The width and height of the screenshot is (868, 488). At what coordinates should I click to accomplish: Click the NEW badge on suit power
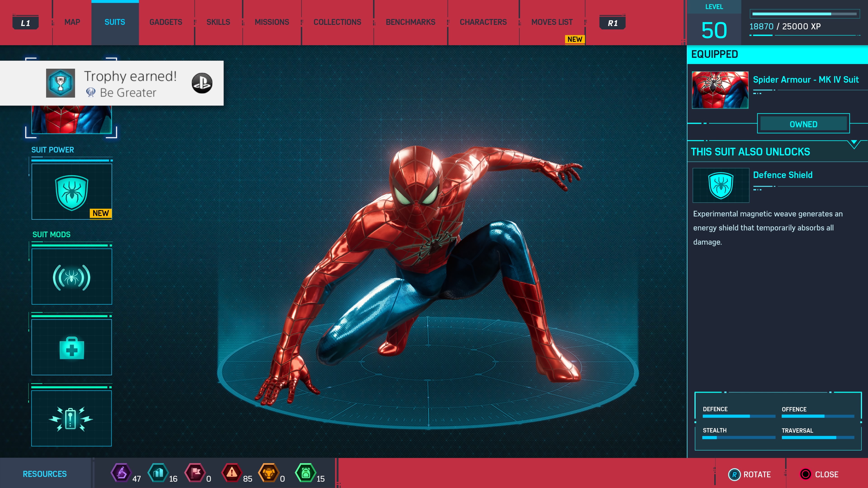coord(100,213)
